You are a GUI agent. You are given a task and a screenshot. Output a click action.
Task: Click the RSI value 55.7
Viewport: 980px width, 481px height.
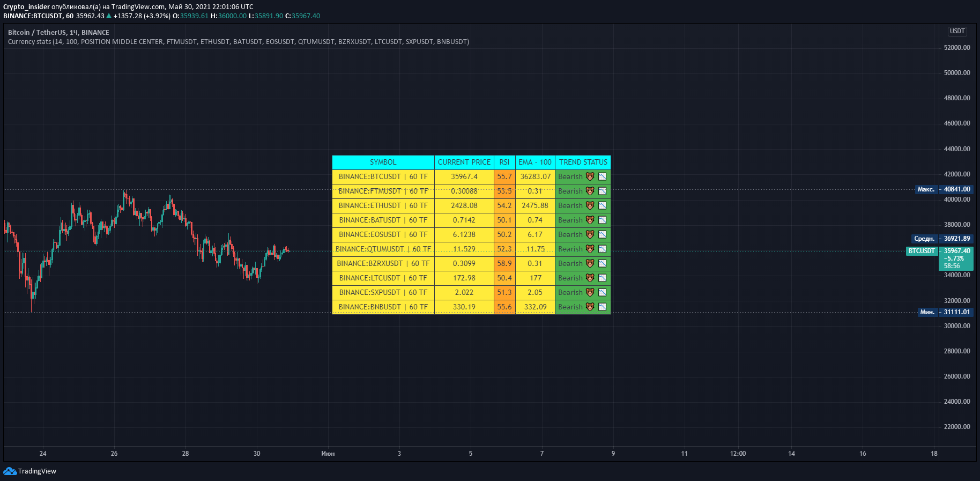click(504, 176)
